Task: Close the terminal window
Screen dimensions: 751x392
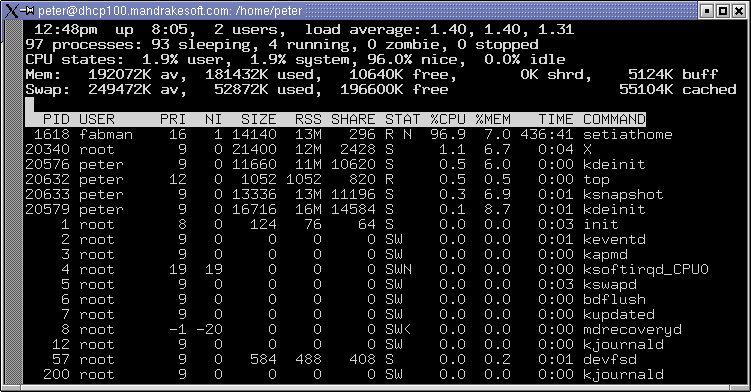Action: point(739,11)
